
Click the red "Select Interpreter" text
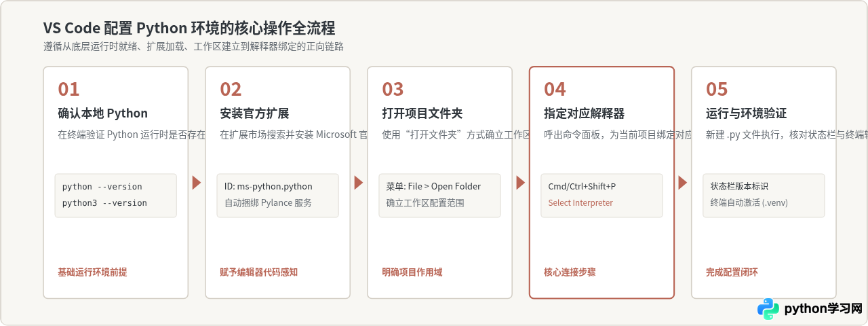[580, 203]
